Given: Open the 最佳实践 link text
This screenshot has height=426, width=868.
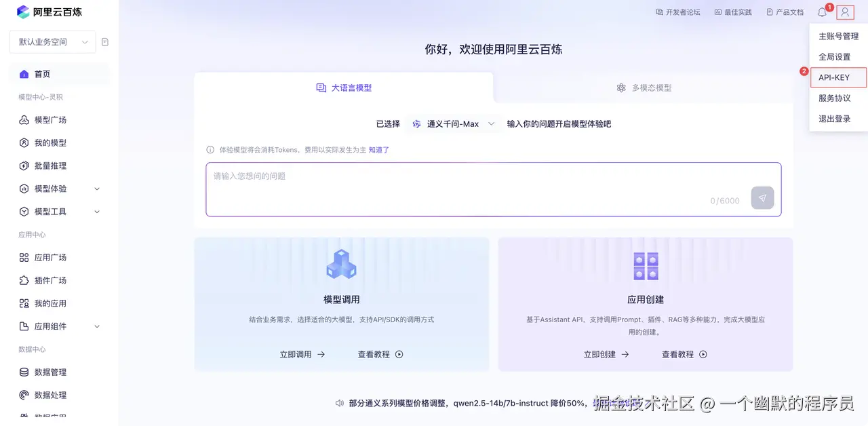Looking at the screenshot, I should coord(738,12).
